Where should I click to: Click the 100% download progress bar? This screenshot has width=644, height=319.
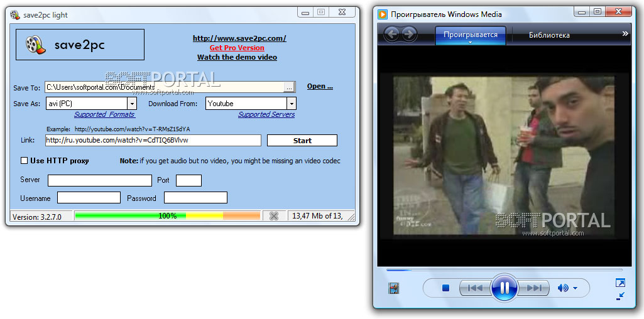click(x=168, y=216)
